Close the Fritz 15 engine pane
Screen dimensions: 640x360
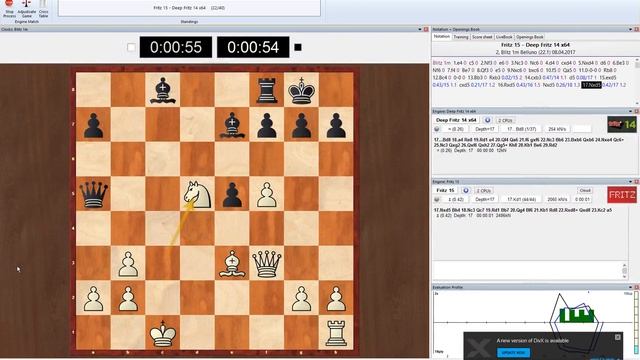pos(636,181)
